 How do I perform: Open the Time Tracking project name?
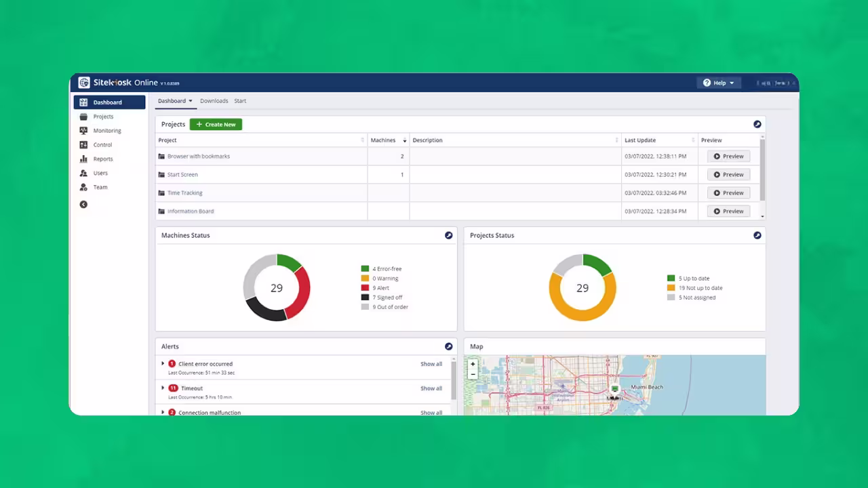[185, 193]
